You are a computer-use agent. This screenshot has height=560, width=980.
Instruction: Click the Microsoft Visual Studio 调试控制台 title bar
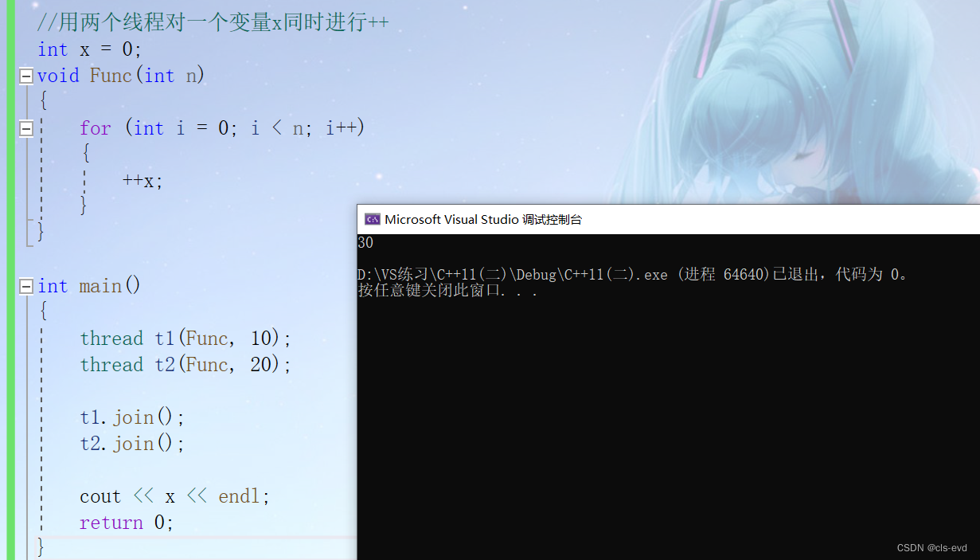(x=668, y=219)
